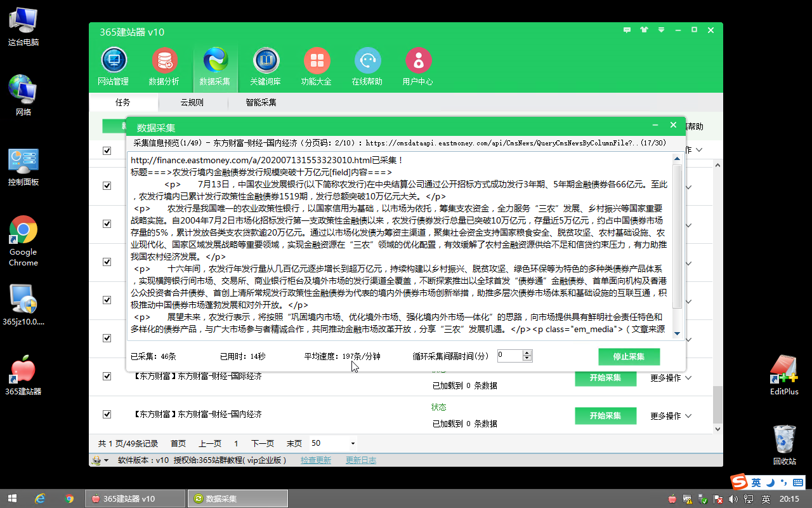Click the scroll up arrow in the collection log
The height and width of the screenshot is (508, 812).
pyautogui.click(x=677, y=159)
